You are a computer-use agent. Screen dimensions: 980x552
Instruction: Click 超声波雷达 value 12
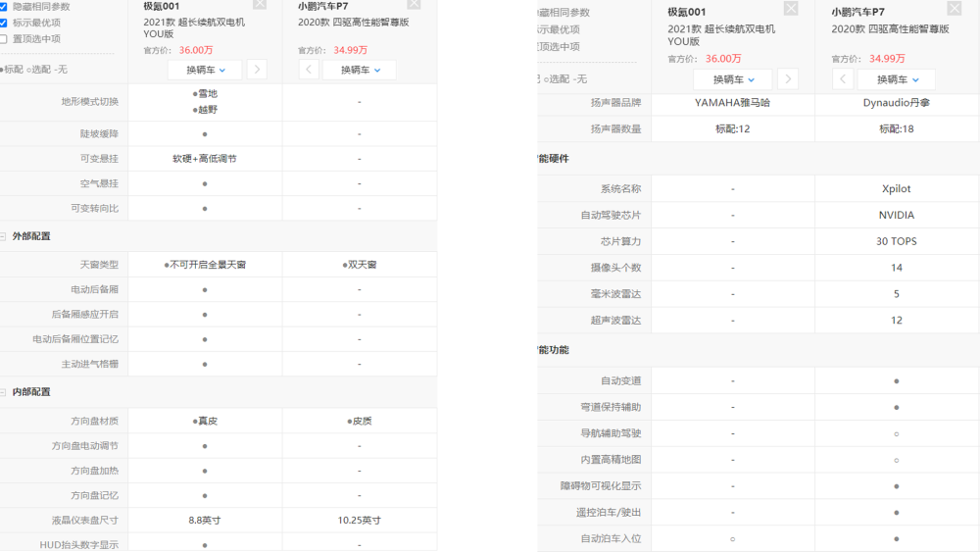(x=897, y=320)
